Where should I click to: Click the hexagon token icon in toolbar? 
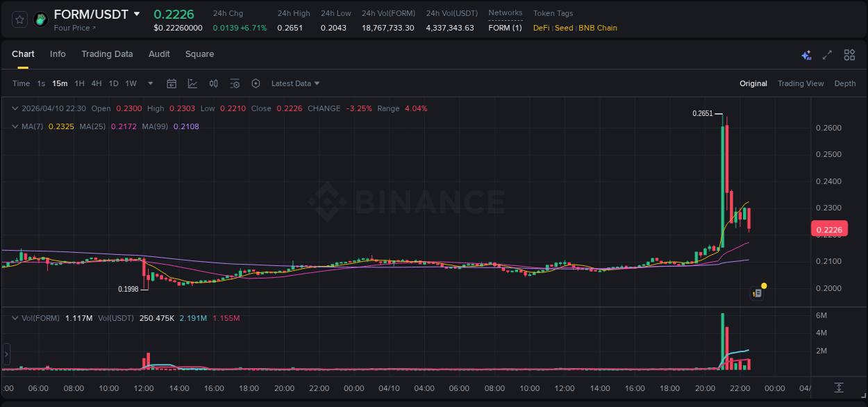click(256, 83)
